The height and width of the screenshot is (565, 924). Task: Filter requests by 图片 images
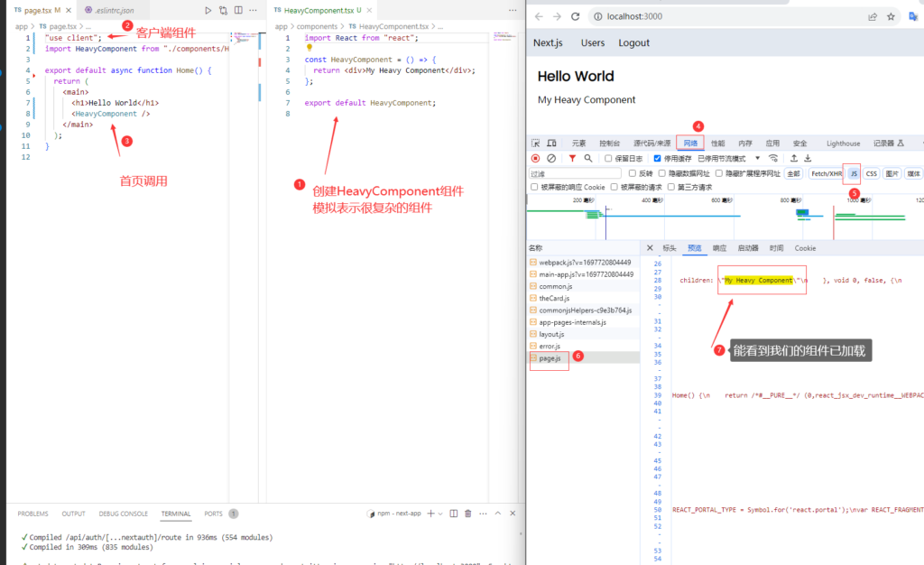coord(892,173)
